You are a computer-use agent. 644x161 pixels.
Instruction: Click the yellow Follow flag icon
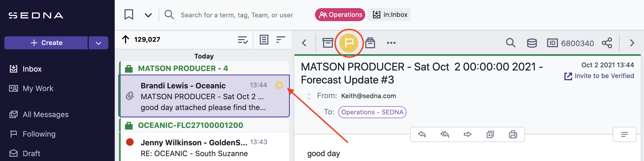[349, 43]
